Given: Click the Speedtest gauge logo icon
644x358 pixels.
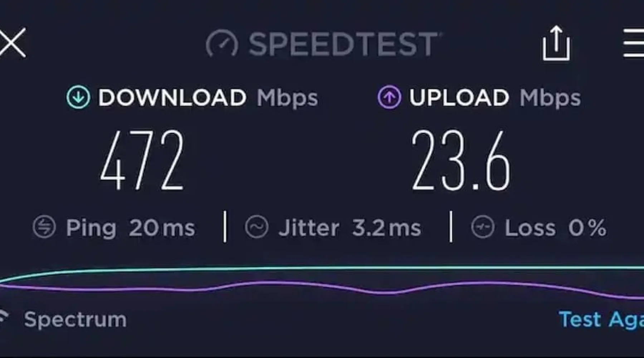Looking at the screenshot, I should pos(222,44).
